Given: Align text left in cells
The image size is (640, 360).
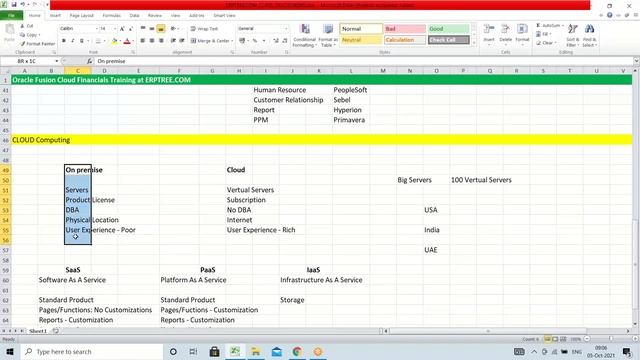Looking at the screenshot, I should click(142, 41).
